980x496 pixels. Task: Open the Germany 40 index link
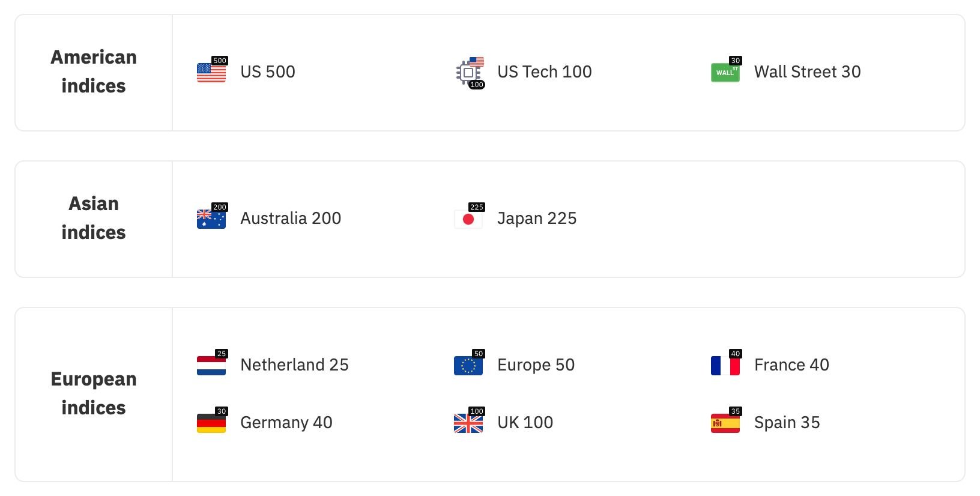click(x=286, y=423)
